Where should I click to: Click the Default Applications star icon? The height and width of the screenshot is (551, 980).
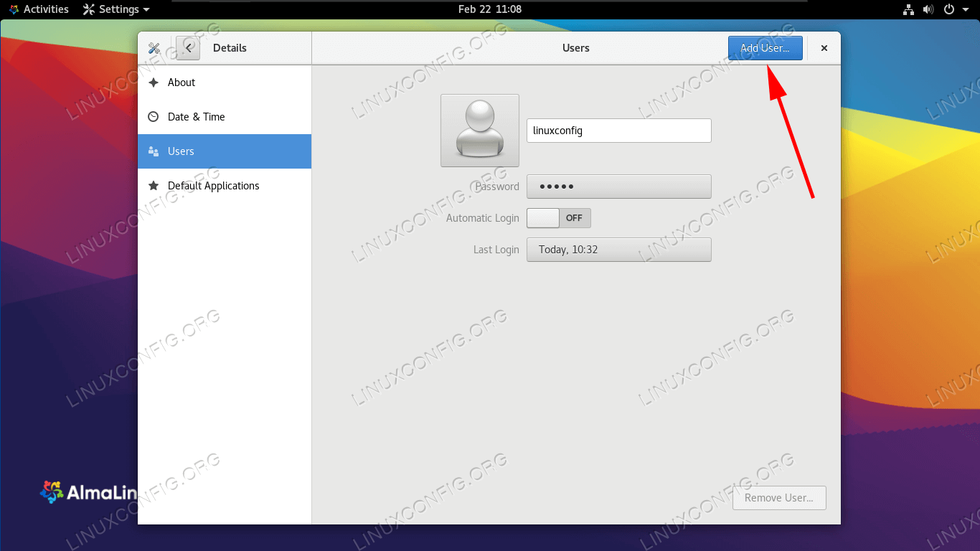[154, 186]
